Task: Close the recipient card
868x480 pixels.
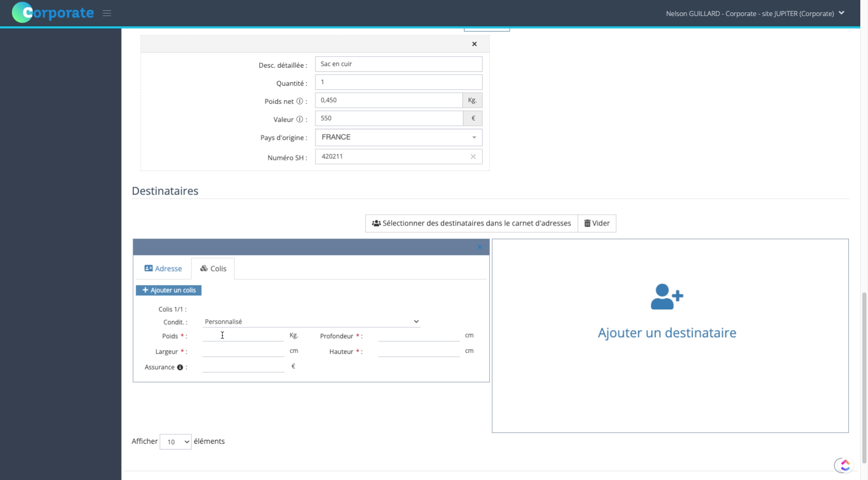Action: click(480, 247)
